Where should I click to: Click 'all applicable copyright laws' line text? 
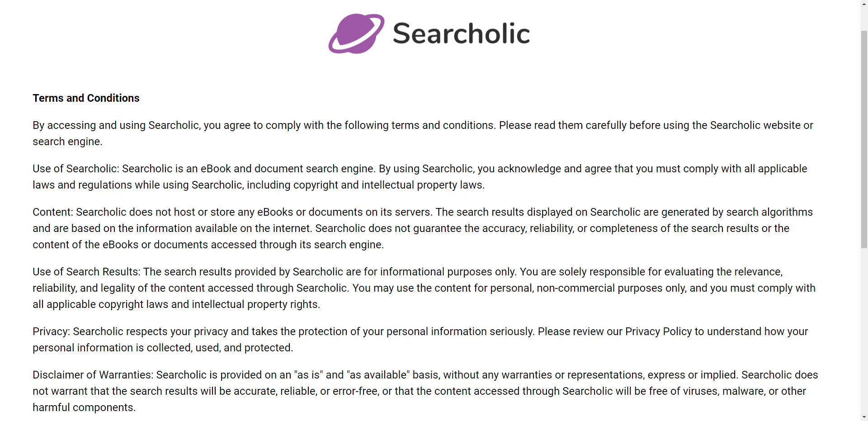176,304
